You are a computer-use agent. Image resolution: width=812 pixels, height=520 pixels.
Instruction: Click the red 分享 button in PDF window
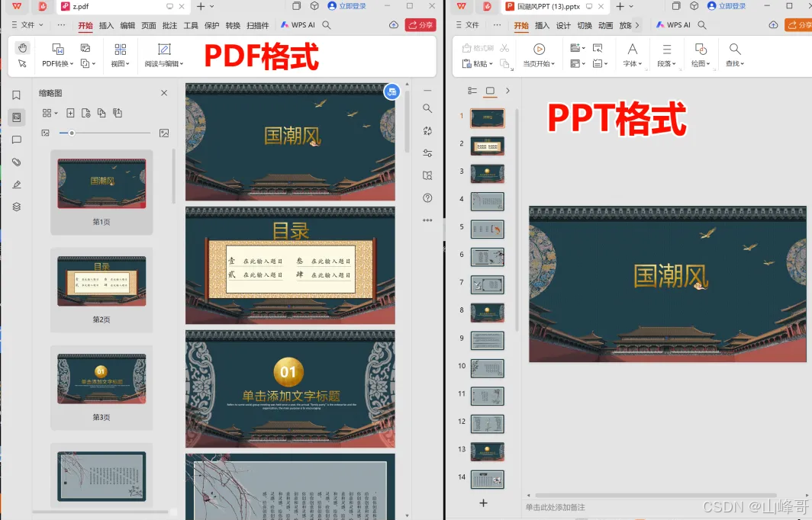pos(420,25)
